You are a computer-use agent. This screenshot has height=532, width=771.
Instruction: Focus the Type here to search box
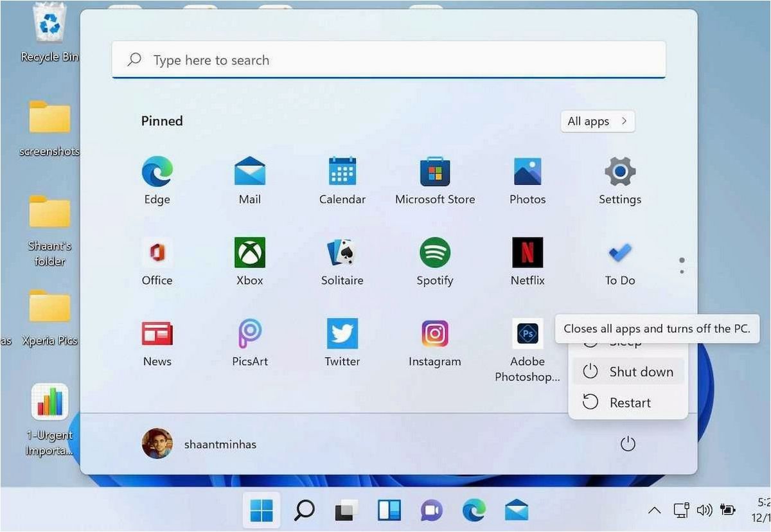coord(389,60)
